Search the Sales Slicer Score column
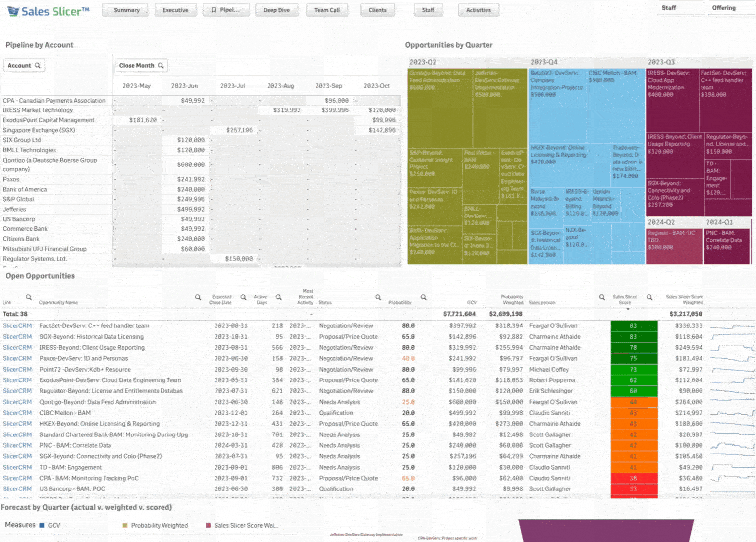756x542 pixels. 649,297
